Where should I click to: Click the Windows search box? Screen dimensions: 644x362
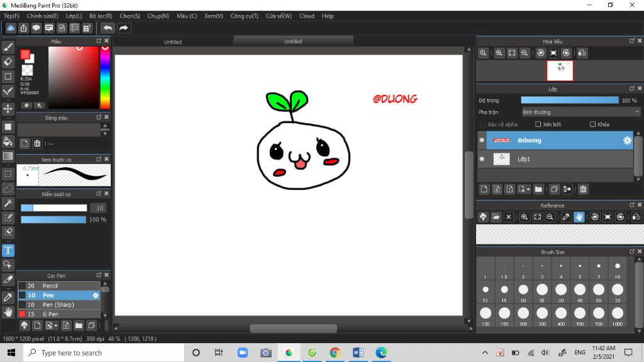[104, 353]
